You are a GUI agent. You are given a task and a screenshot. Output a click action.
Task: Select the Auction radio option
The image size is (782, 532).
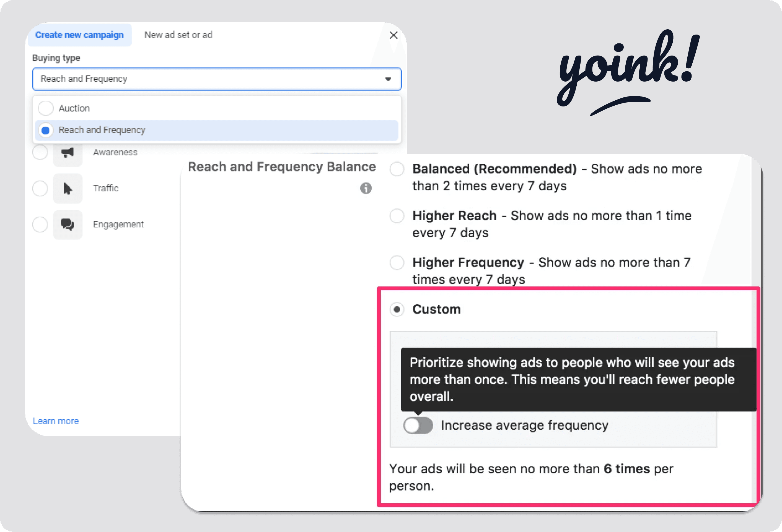(46, 108)
